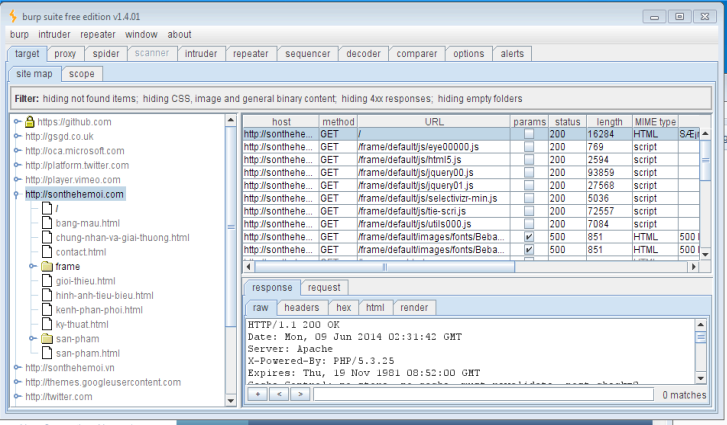727x425 pixels.
Task: Select the /frame/default/js/jquery00.js table row URL
Action: (415, 173)
